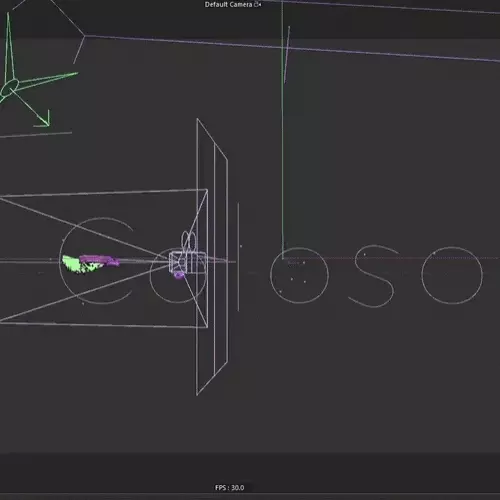
Task: Select the S-shaped spline letter
Action: tap(374, 276)
